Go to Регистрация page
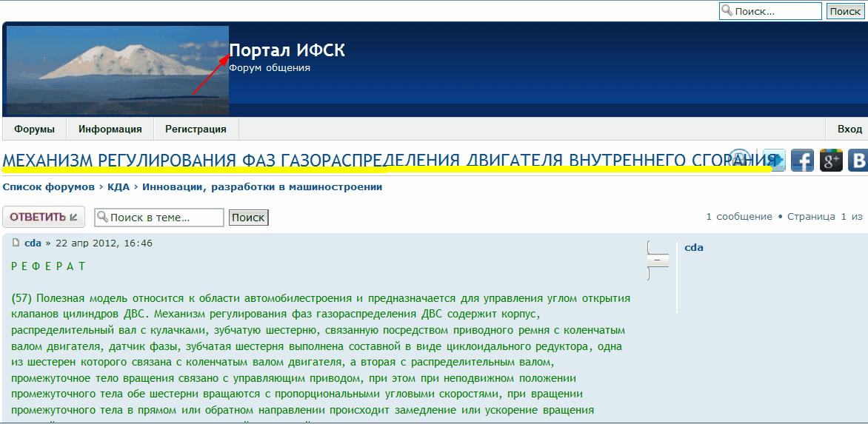The image size is (868, 424). coord(196,129)
